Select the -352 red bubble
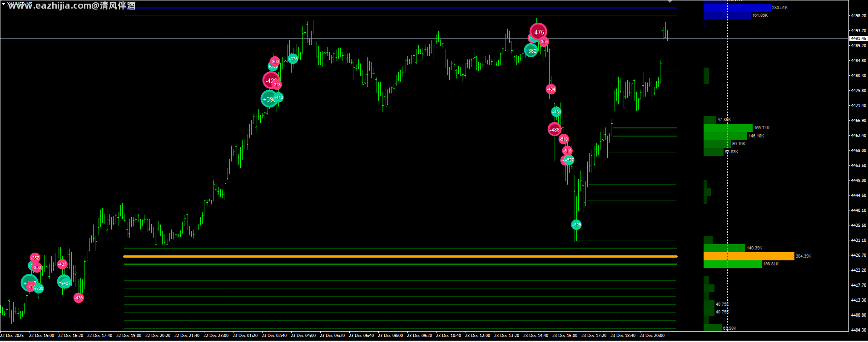 point(35,258)
